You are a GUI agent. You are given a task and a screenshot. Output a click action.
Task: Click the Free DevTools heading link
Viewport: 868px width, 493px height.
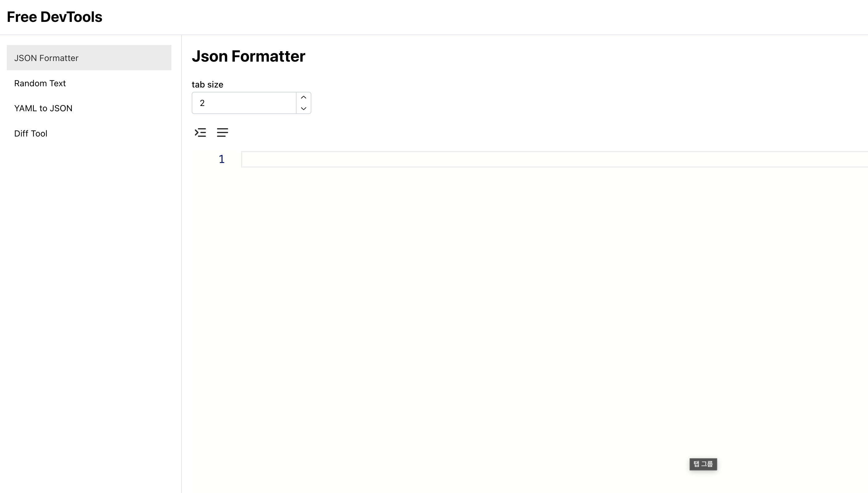[x=54, y=17]
